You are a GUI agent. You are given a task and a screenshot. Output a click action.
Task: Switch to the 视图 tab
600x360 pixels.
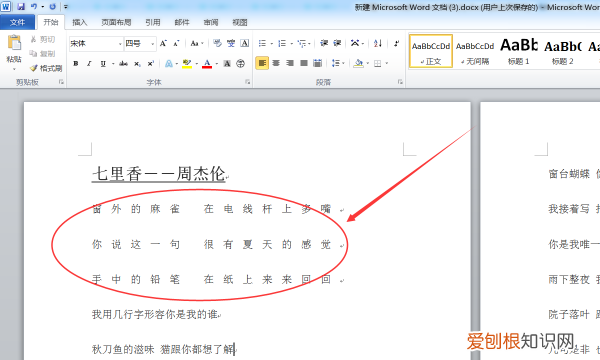pos(240,22)
